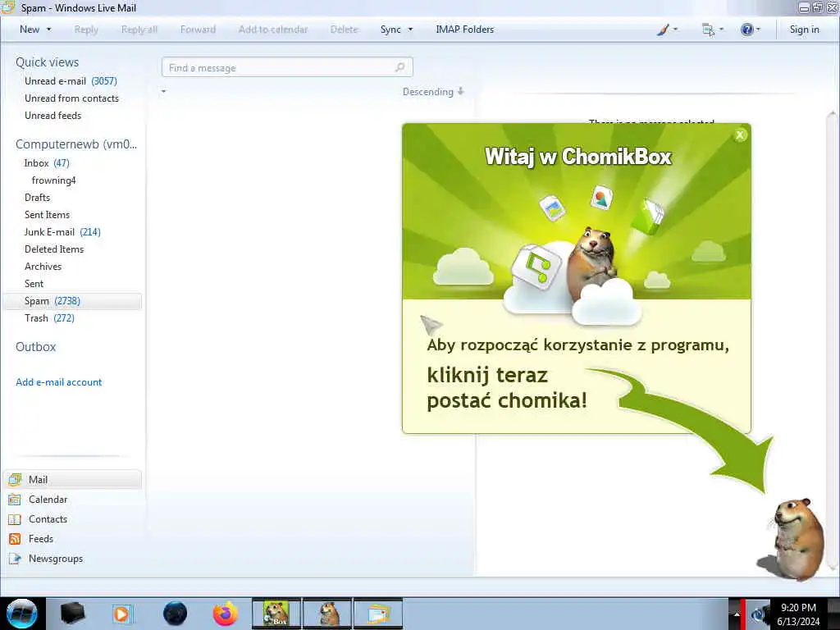This screenshot has width=840, height=630.
Task: Open the Sent folder
Action: [34, 283]
